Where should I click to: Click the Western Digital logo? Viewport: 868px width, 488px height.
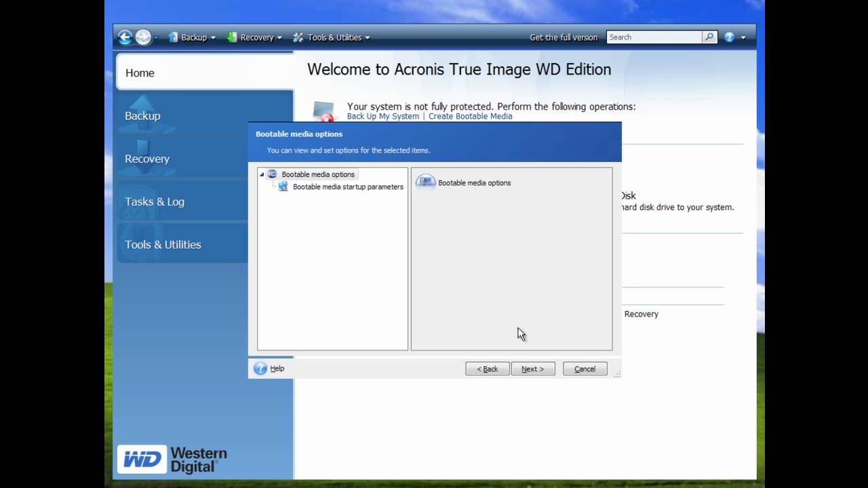point(172,460)
